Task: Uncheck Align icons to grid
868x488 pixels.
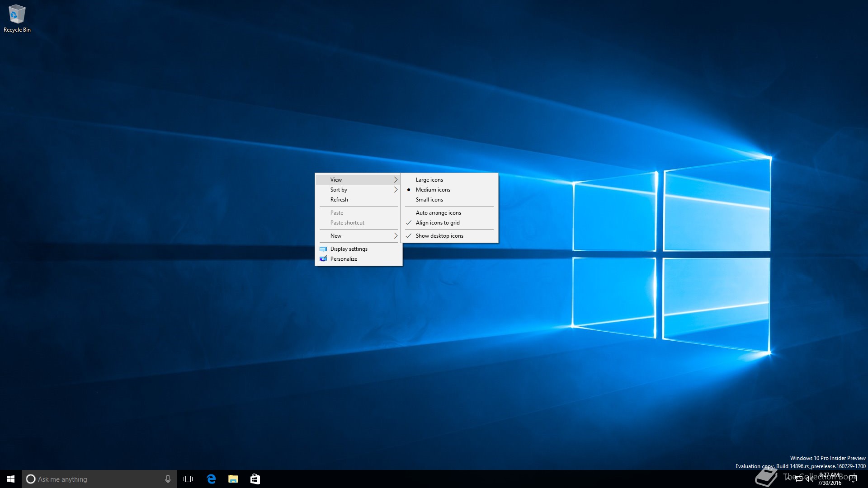Action: click(437, 223)
